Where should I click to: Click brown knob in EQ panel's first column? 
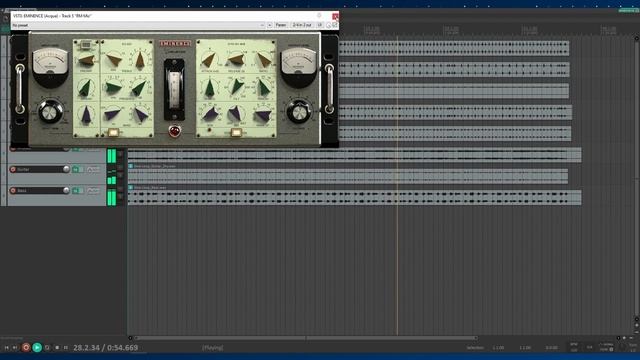(x=86, y=60)
